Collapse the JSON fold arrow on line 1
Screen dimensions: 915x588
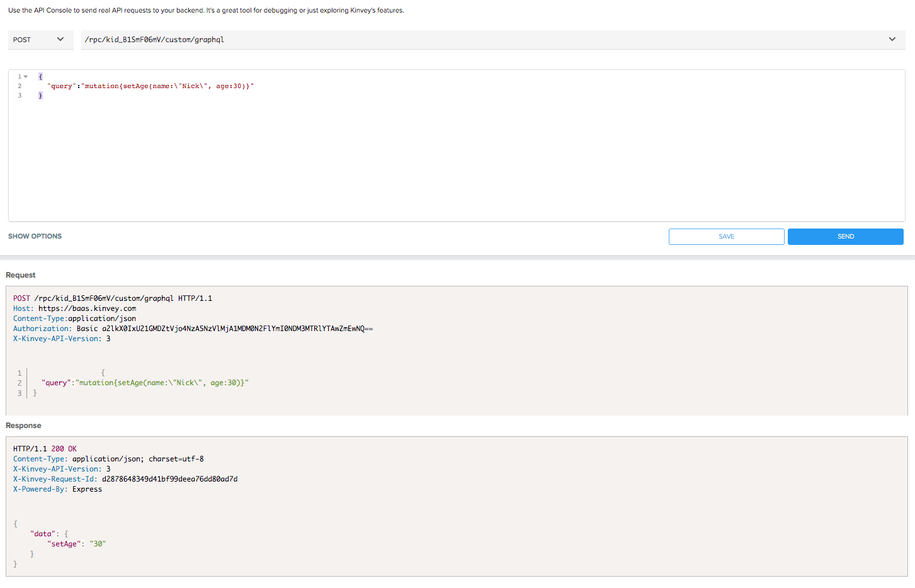26,77
